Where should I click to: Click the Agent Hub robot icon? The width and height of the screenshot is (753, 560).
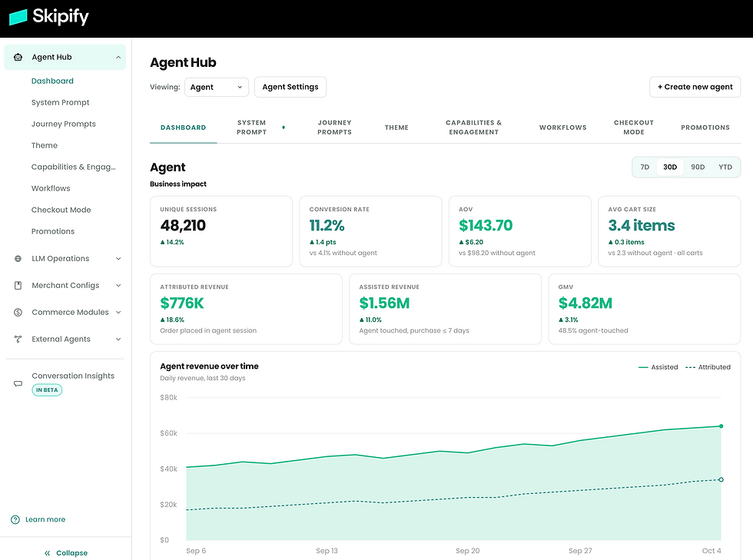click(x=18, y=57)
